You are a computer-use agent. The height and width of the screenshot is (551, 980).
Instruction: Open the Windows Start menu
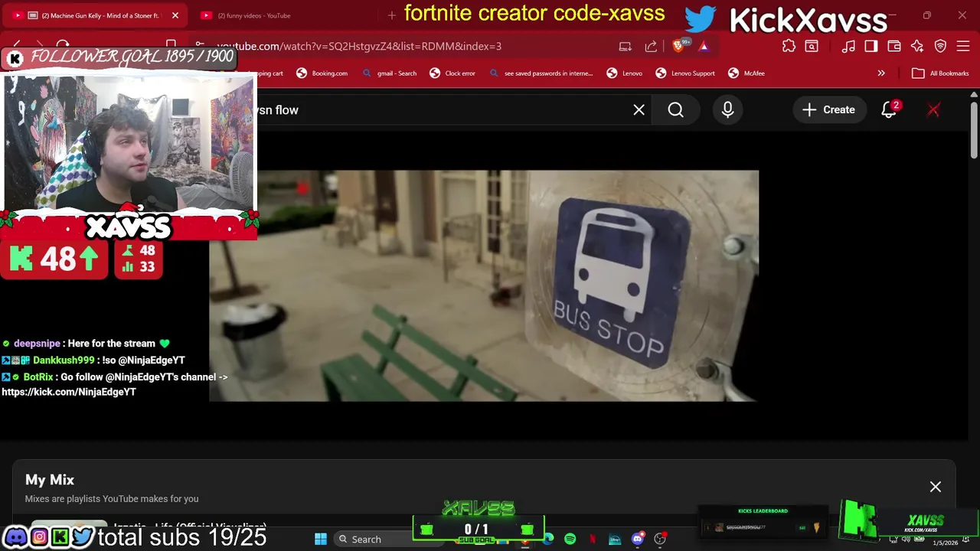(321, 540)
